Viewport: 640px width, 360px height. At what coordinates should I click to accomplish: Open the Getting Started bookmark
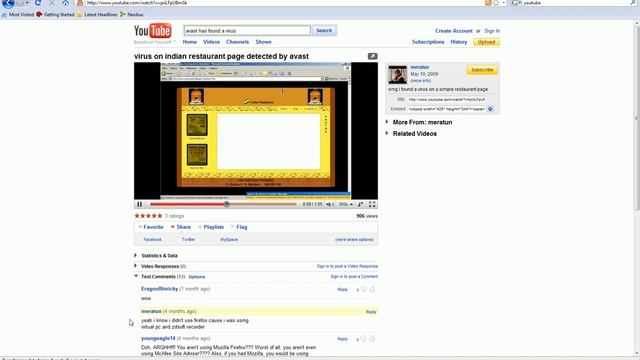(x=56, y=14)
